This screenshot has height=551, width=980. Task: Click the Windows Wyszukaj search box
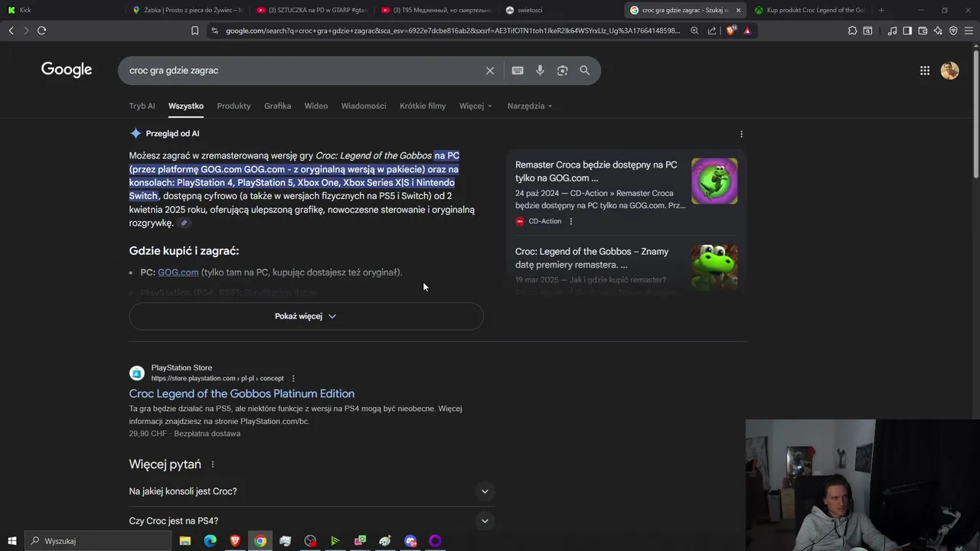pos(98,541)
